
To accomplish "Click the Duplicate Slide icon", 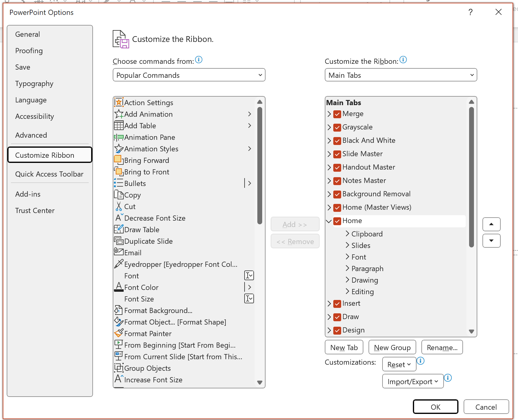I will click(119, 241).
